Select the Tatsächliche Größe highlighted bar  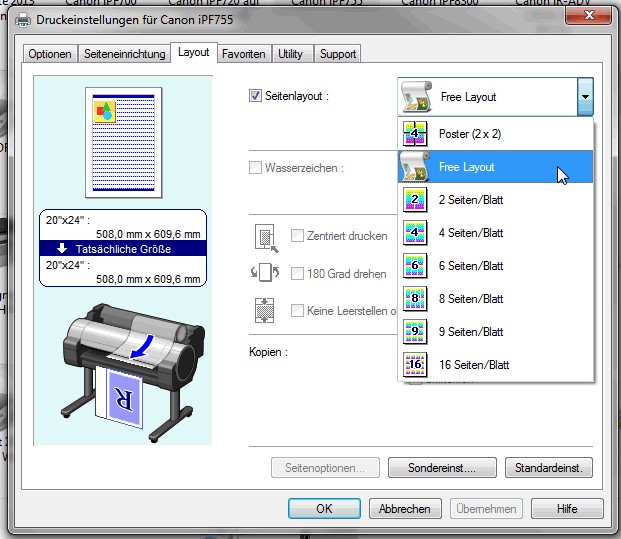[124, 249]
